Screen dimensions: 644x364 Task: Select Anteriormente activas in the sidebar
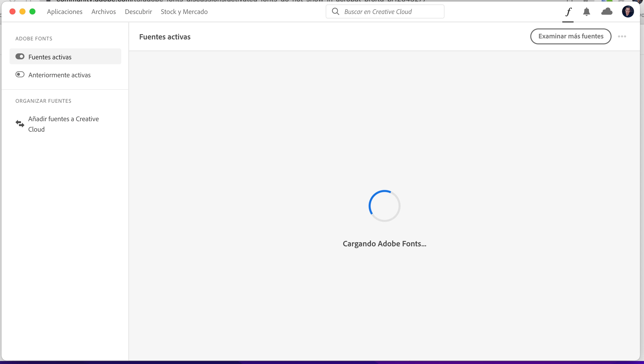tap(60, 75)
